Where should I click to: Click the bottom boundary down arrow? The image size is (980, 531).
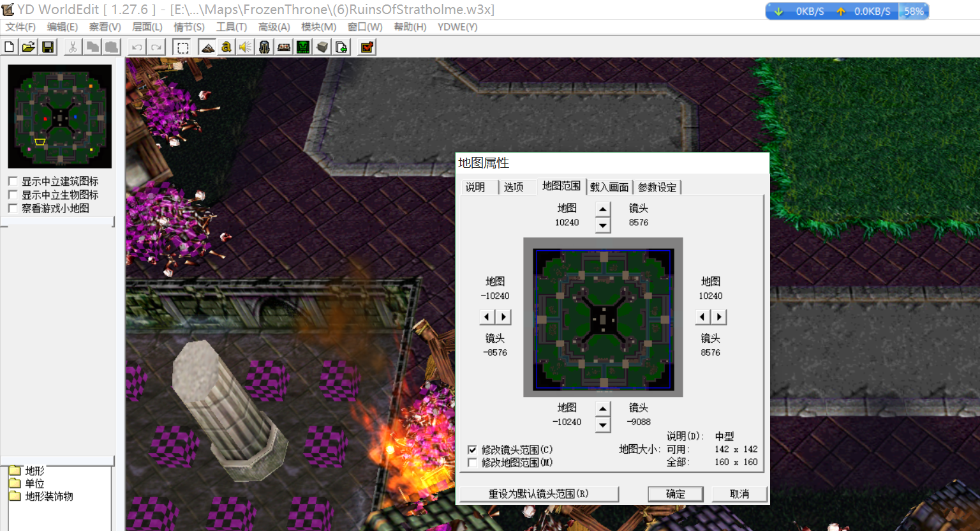pos(603,424)
